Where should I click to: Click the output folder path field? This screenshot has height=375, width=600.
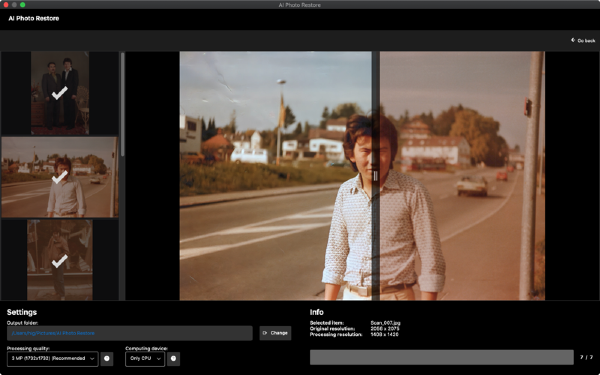[130, 333]
